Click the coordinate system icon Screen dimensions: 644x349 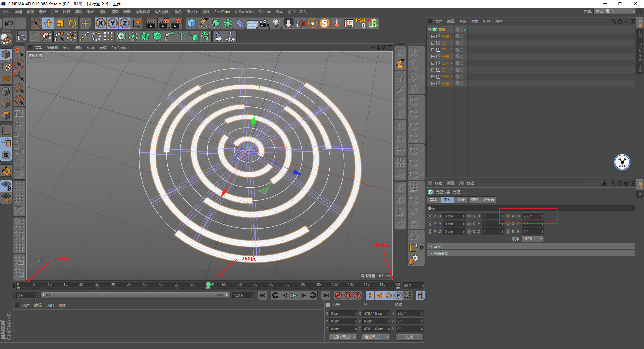(x=137, y=23)
